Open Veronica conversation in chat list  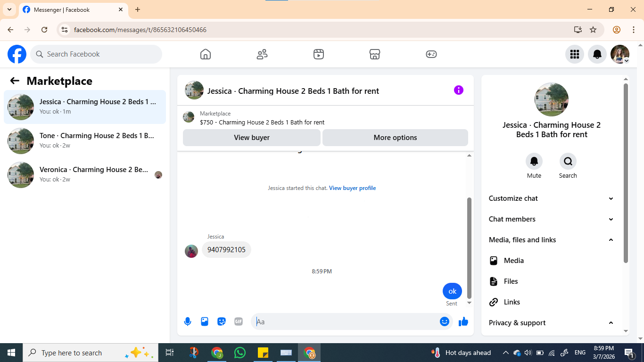85,175
